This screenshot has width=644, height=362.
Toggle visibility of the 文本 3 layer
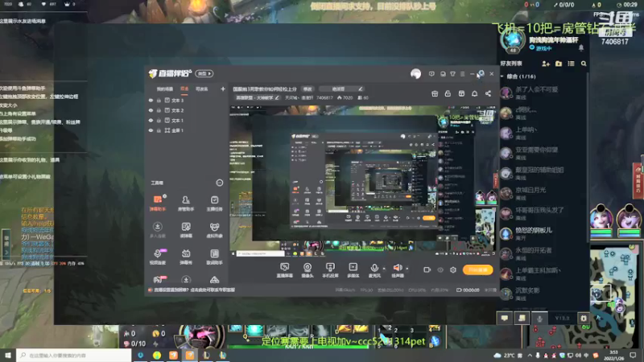pos(151,100)
